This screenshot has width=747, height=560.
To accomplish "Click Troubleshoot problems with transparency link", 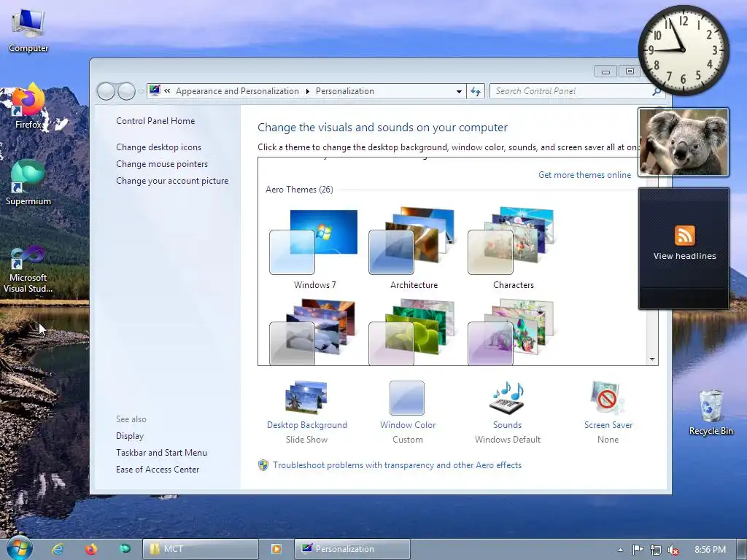I will tap(397, 464).
